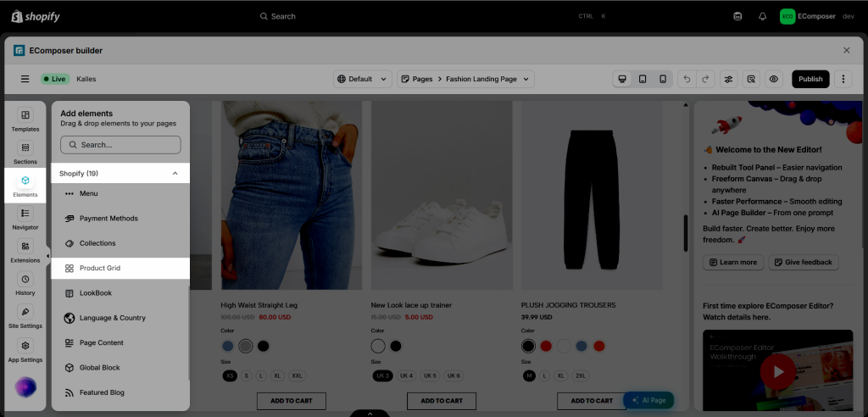Viewport: 868px width, 417px height.
Task: Open the History panel icon
Action: [25, 284]
